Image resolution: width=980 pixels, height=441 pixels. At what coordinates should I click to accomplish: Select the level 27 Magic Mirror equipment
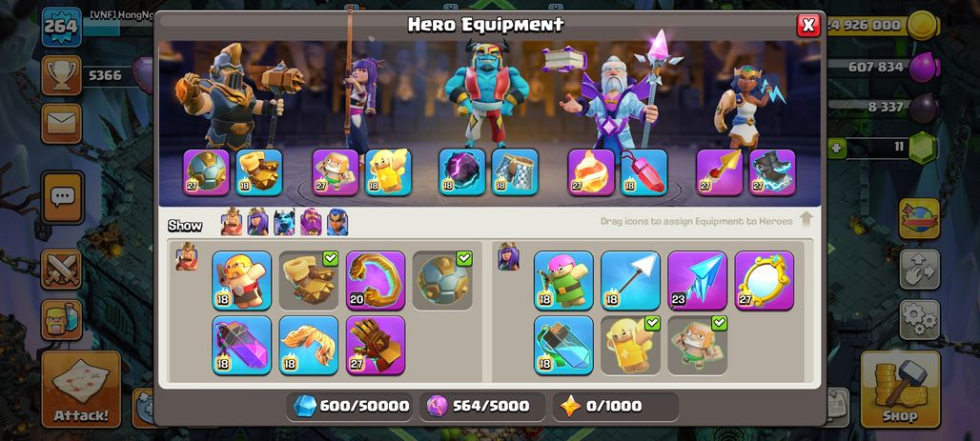(x=765, y=280)
